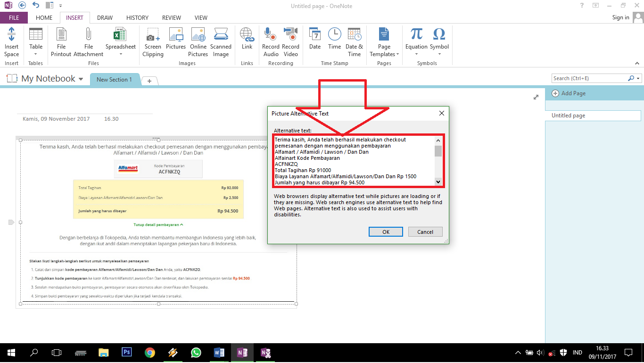The width and height of the screenshot is (644, 363).
Task: Click Add Page
Action: pyautogui.click(x=569, y=93)
